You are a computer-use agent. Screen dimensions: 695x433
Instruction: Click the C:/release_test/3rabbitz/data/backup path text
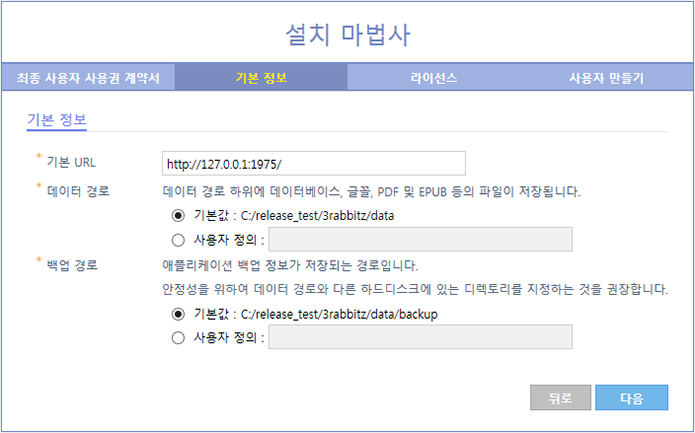tap(339, 314)
